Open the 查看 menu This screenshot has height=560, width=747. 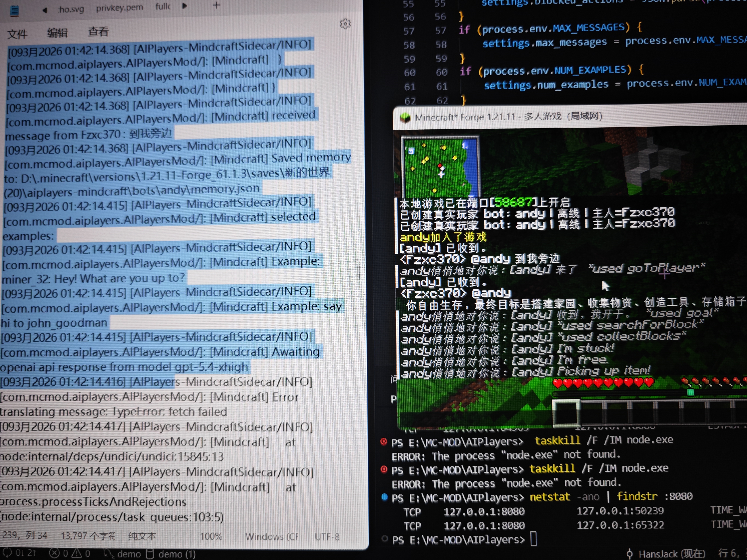point(98,32)
